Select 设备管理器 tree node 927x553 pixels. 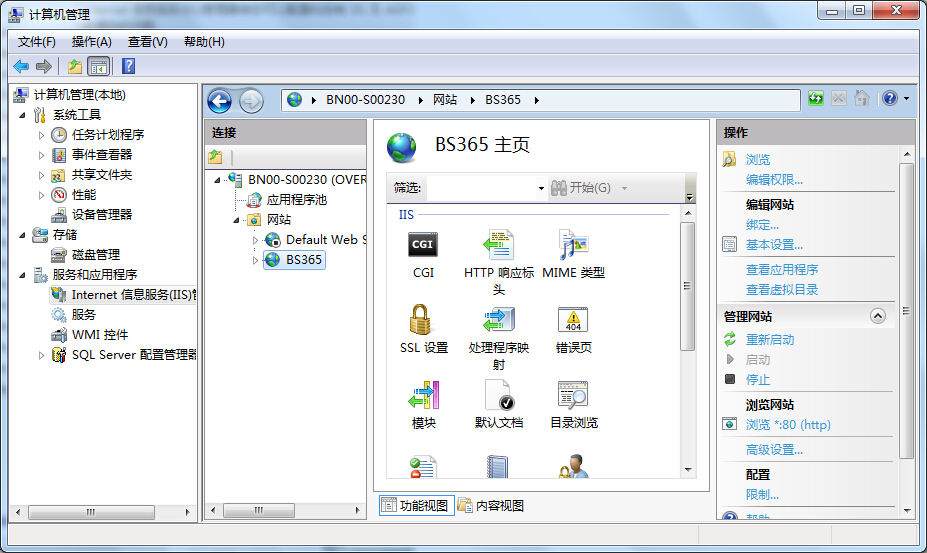tap(102, 215)
